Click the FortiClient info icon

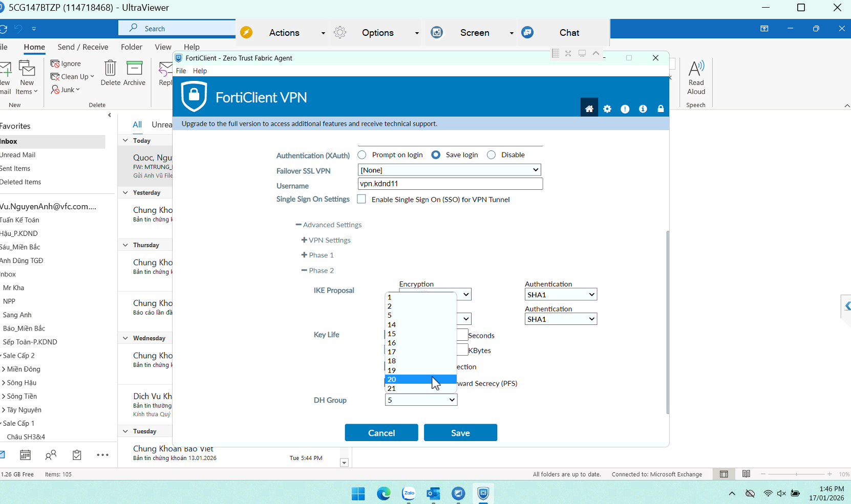(x=643, y=108)
